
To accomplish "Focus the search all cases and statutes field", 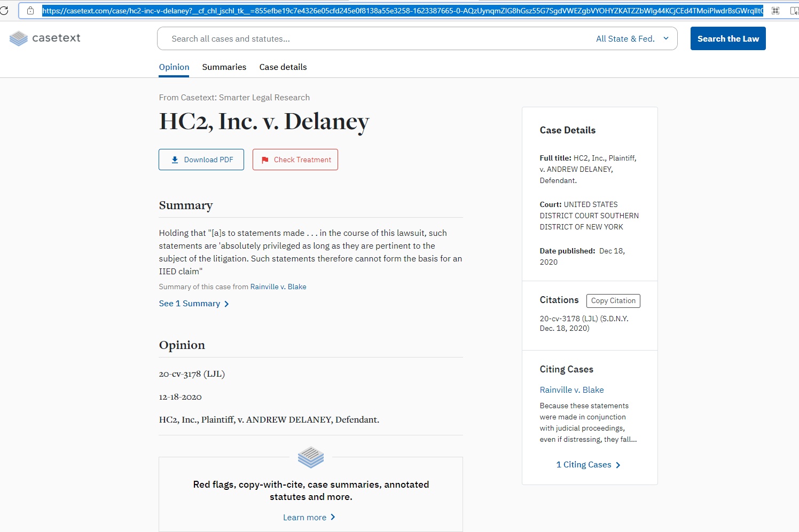I will (x=374, y=38).
